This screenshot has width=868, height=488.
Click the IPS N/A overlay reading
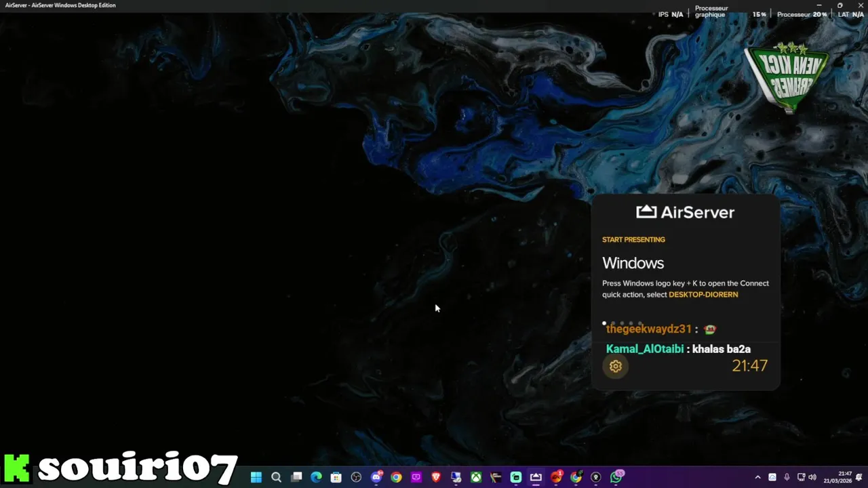(x=671, y=14)
